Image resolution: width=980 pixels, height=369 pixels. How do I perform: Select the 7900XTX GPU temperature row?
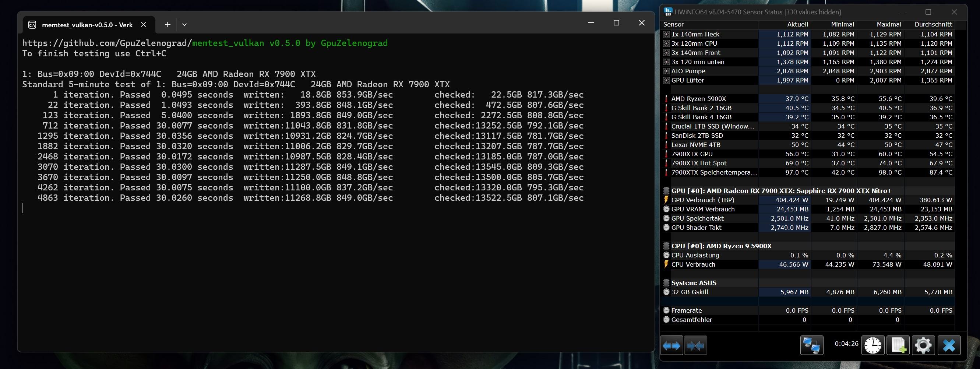[808, 154]
